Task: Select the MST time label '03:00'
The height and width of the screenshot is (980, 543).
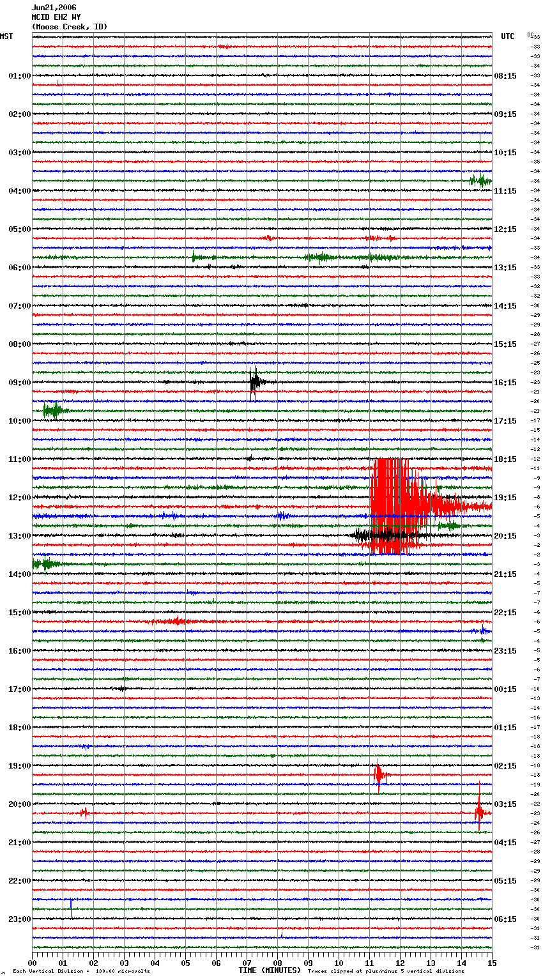Action: click(20, 153)
